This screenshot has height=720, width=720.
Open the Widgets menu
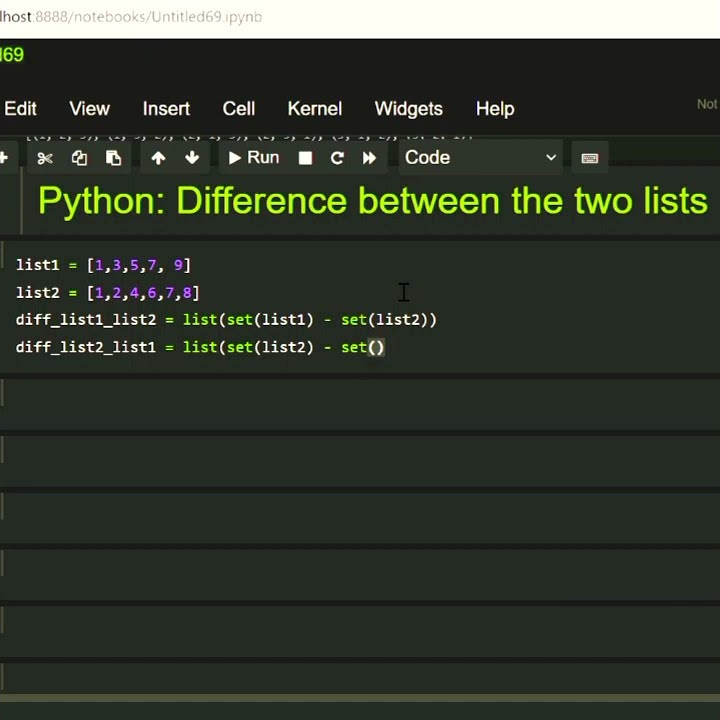pyautogui.click(x=409, y=109)
